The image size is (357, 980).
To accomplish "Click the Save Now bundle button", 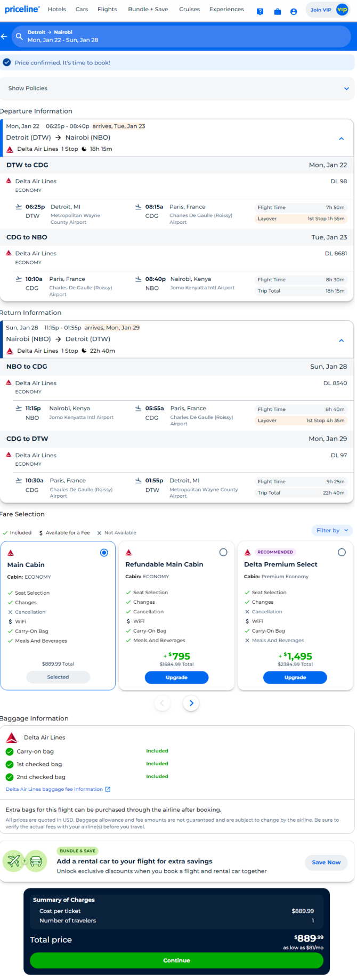I will 326,862.
